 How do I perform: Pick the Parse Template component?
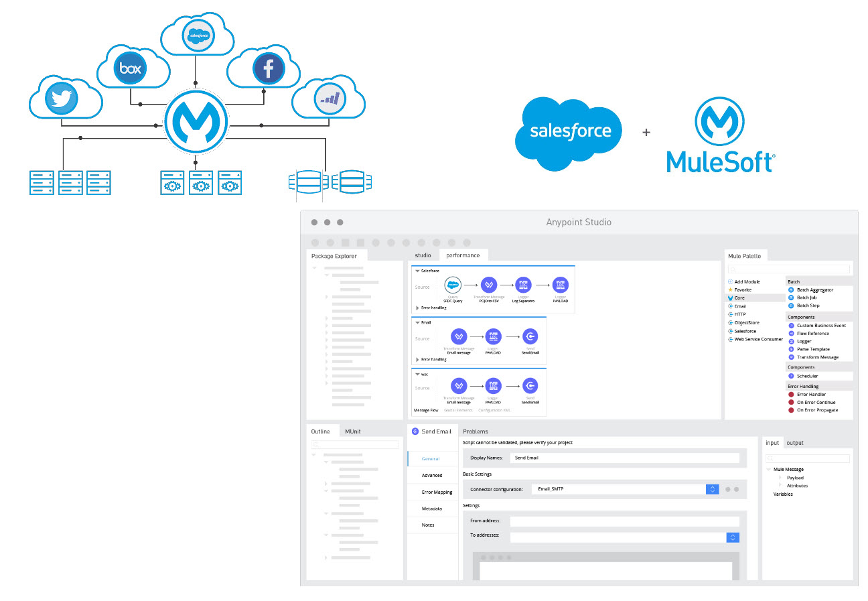tap(809, 349)
